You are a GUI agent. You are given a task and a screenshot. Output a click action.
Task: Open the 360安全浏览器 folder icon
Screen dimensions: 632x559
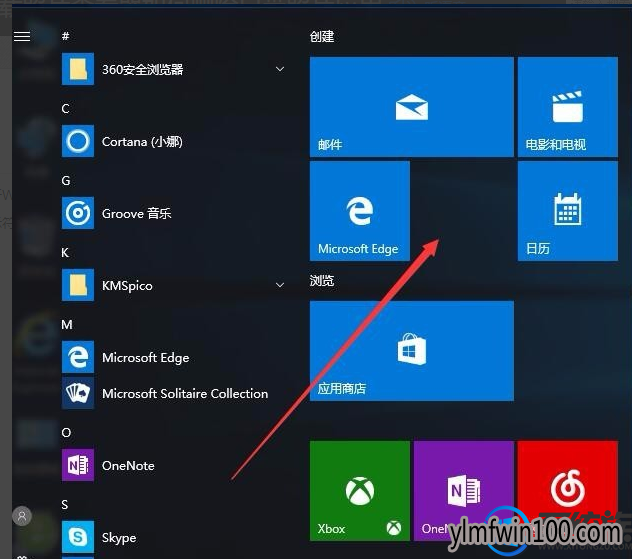pyautogui.click(x=78, y=69)
